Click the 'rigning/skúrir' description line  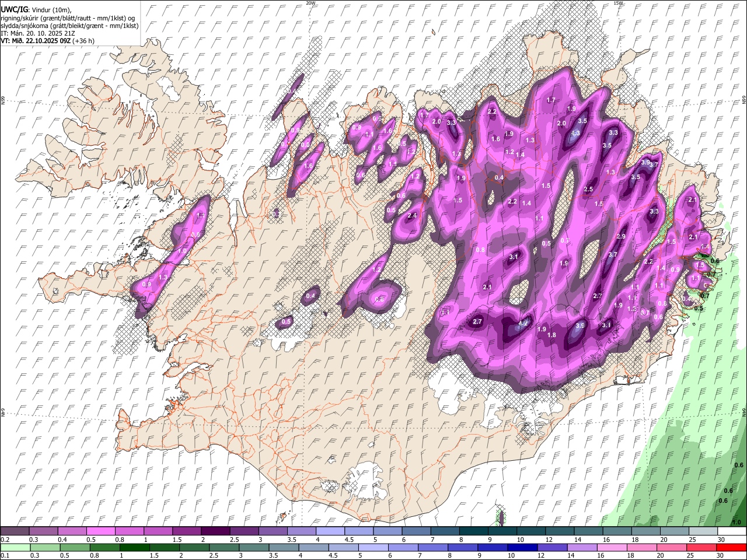tap(68, 18)
